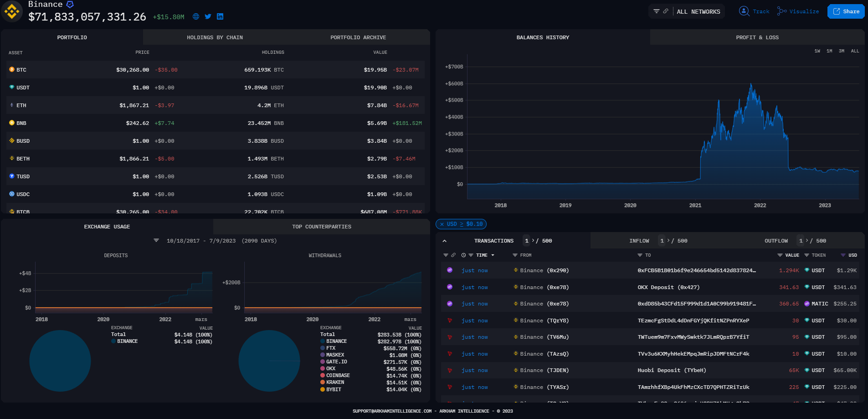Switch to the Profit & Loss tab
The height and width of the screenshot is (419, 868).
point(757,37)
